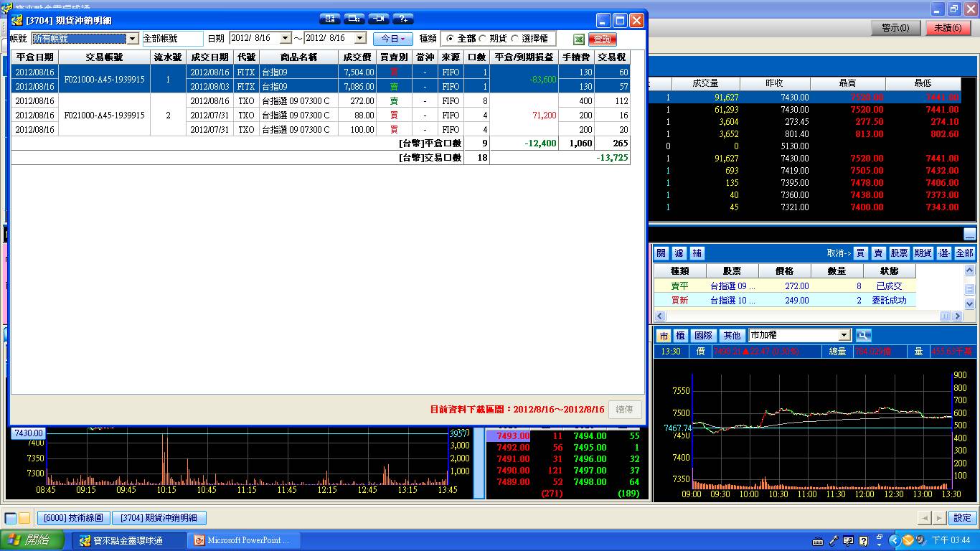Click the 狀態 column header in orders list

(x=890, y=271)
